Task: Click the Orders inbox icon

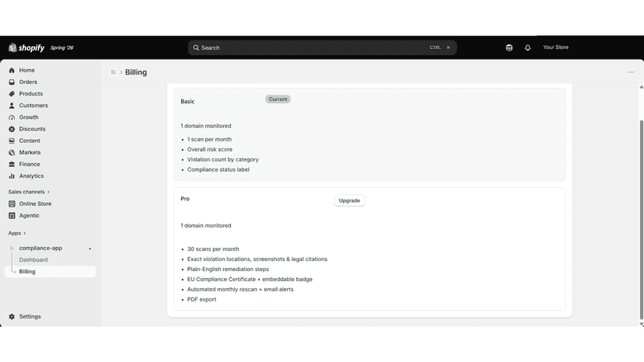Action: 12,82
